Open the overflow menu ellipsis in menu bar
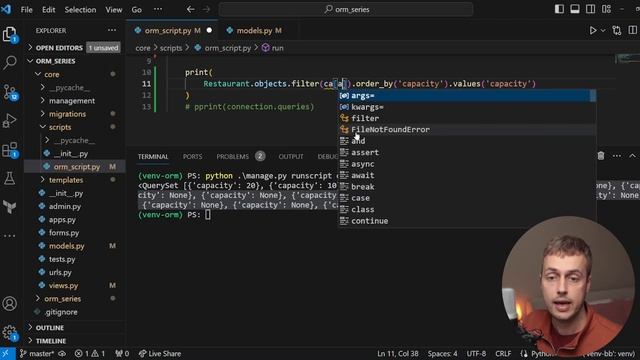Image resolution: width=640 pixels, height=360 pixels. tap(158, 9)
